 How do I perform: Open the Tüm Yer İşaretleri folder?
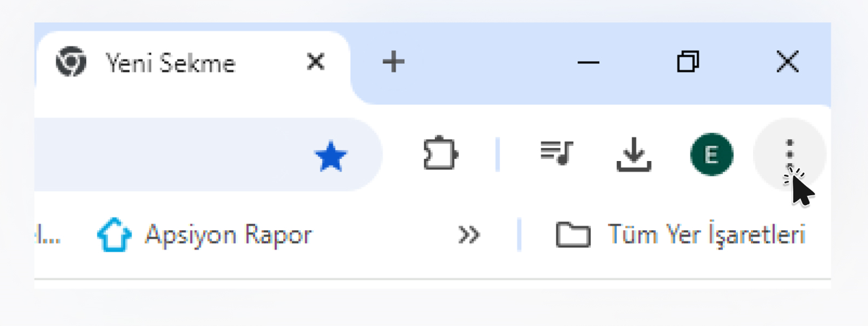[x=681, y=235]
